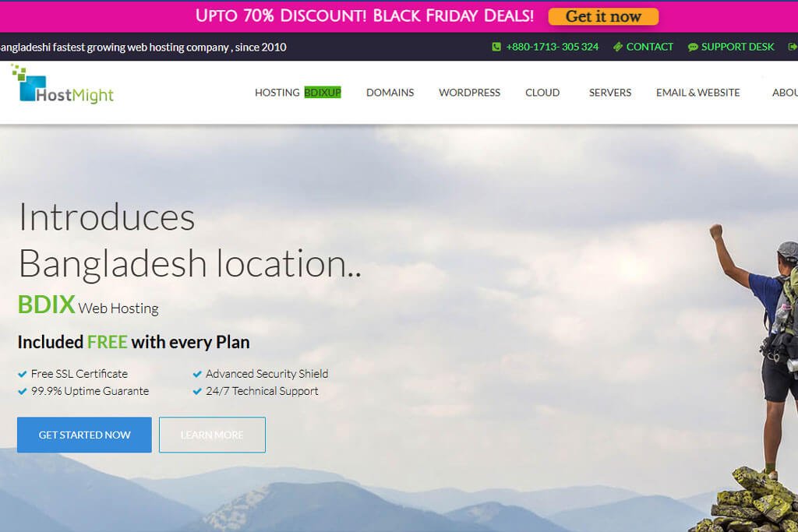Click the 24/7 Technical Support checkmark icon

pos(197,392)
